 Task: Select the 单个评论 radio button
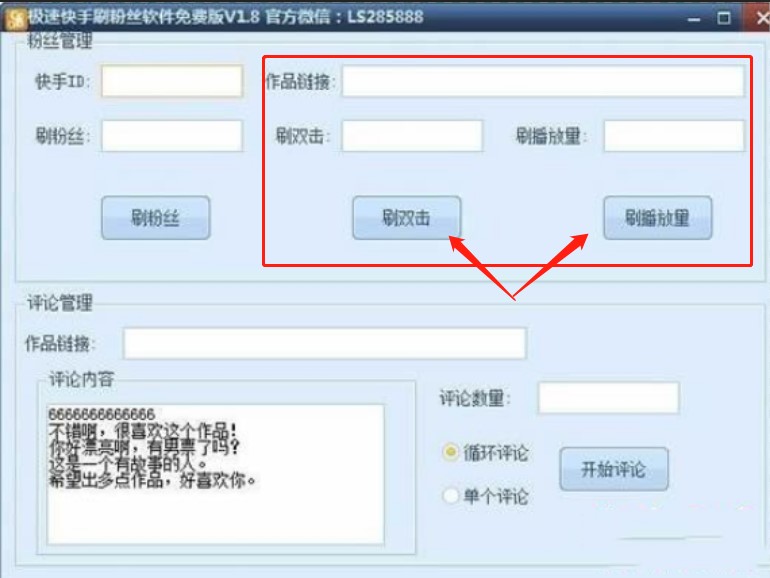(x=450, y=495)
